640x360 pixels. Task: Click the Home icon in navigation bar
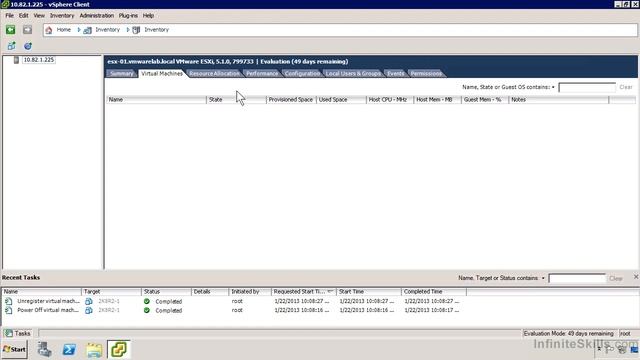point(49,30)
